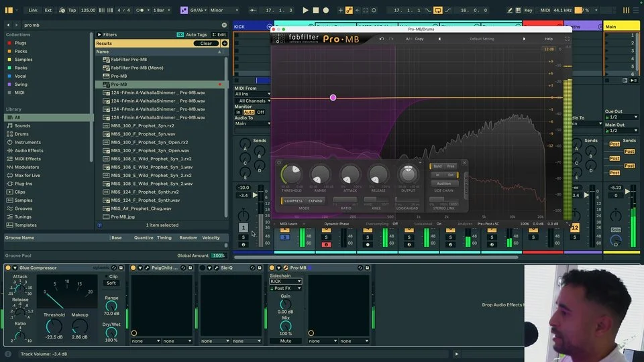
Task: Open the 1 Bar quantization dropdown
Action: (161, 10)
